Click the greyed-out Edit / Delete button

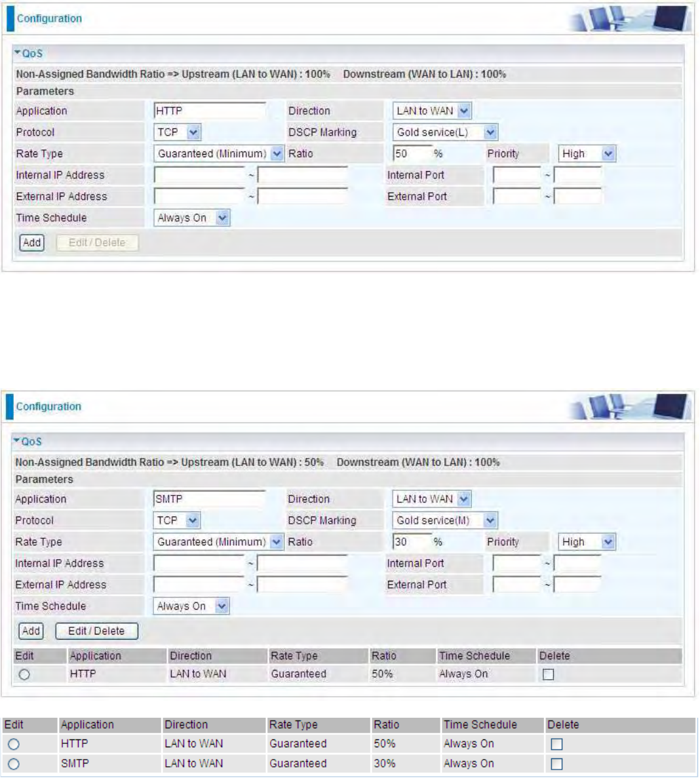[97, 243]
